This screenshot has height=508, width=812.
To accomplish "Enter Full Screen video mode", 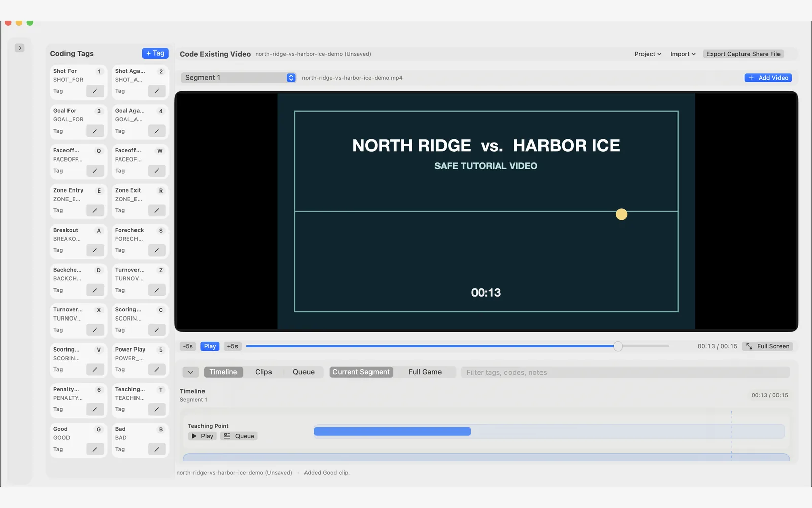I will coord(767,346).
